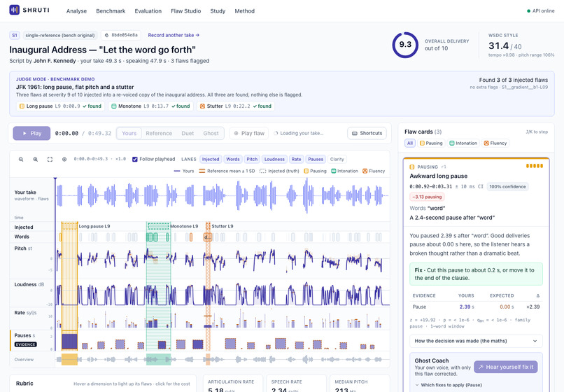The height and width of the screenshot is (392, 564).
Task: Zoom in the timeline with the magnifier plus icon
Action: (x=35, y=159)
